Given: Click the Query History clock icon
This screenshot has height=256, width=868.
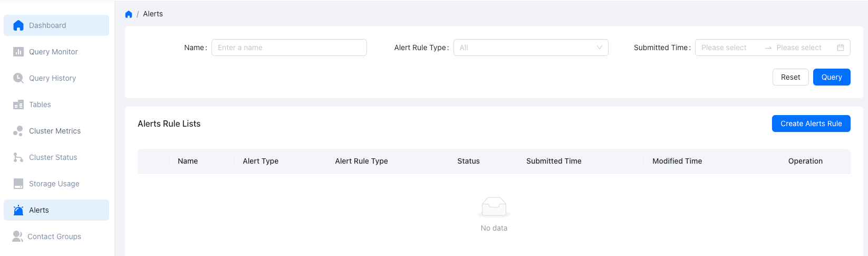Looking at the screenshot, I should pos(18,78).
